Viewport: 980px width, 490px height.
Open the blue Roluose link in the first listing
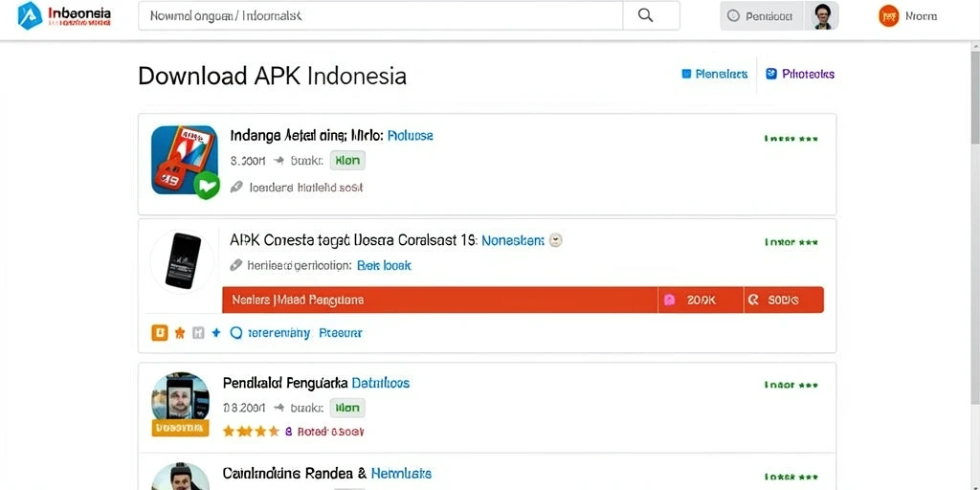pyautogui.click(x=410, y=135)
